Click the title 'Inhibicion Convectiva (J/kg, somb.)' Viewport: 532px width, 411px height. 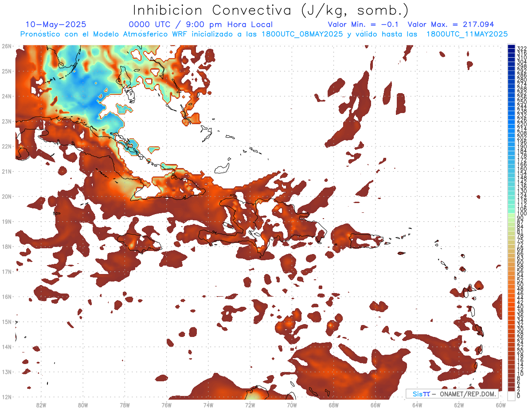271,10
